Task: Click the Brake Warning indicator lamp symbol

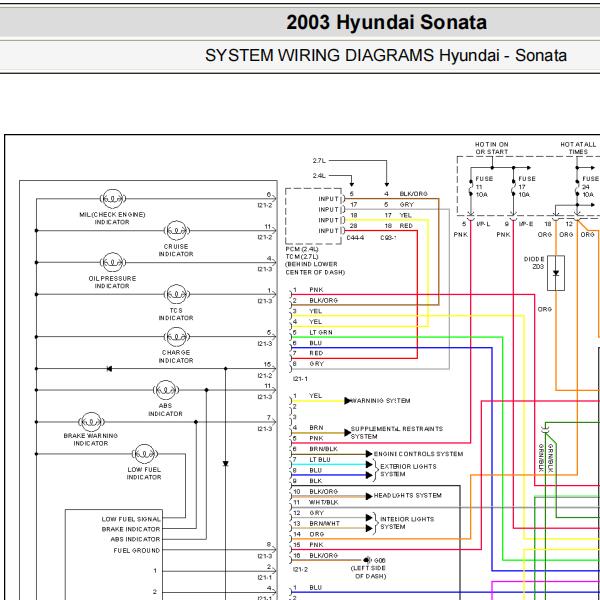Action: coord(91,422)
